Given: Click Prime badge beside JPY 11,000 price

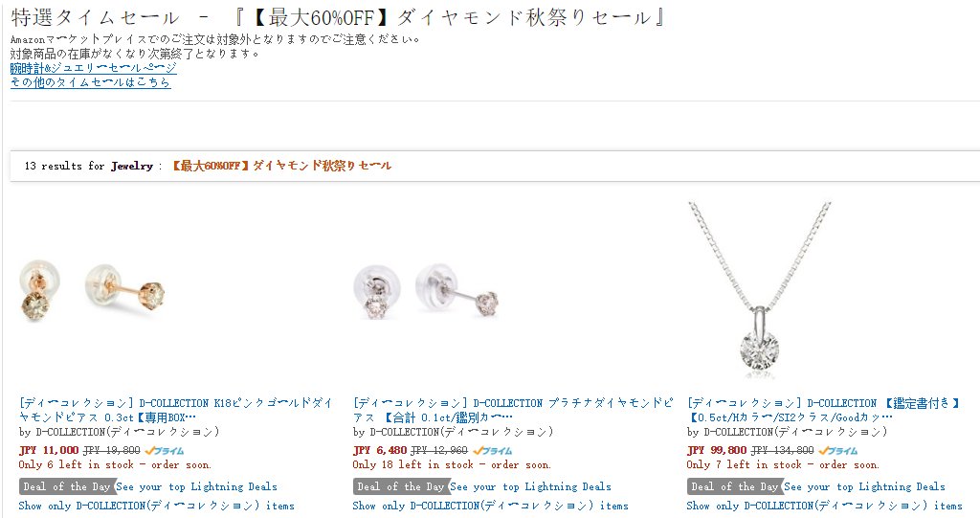Looking at the screenshot, I should 165,450.
